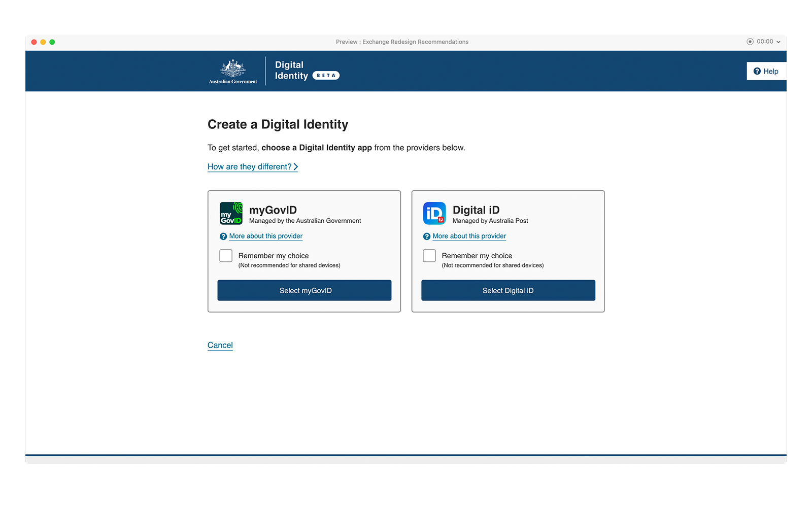Tick Remember my choice for myGovID
Image resolution: width=812 pixels, height=514 pixels.
(x=226, y=256)
